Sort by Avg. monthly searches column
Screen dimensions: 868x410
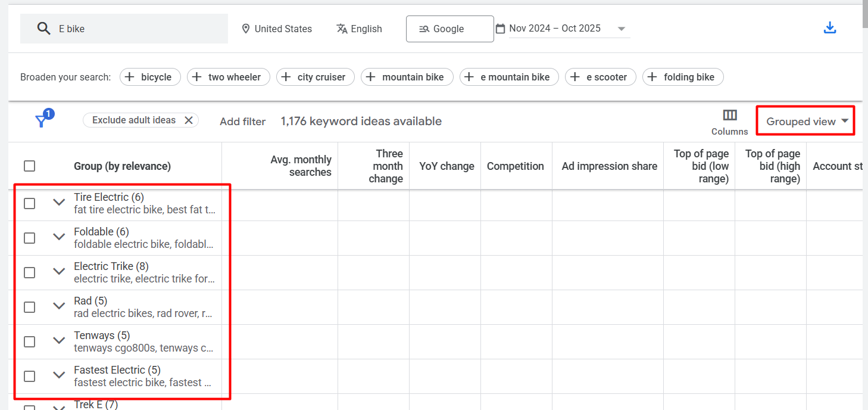[x=301, y=166]
